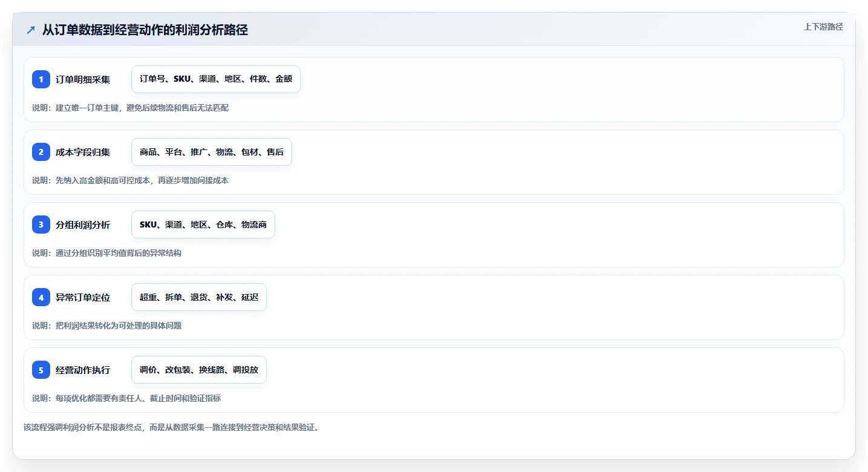Click the 订单明细采集 step title
868x472 pixels.
click(83, 79)
